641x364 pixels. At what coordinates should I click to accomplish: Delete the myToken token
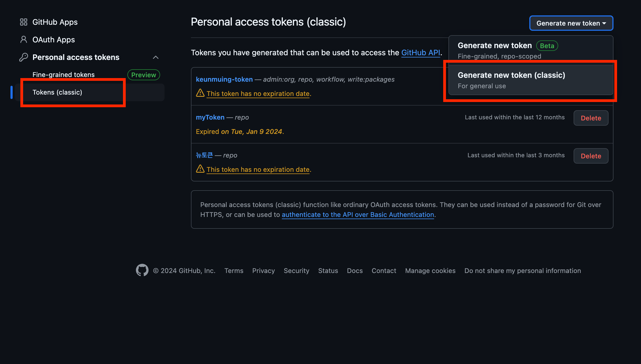click(591, 118)
